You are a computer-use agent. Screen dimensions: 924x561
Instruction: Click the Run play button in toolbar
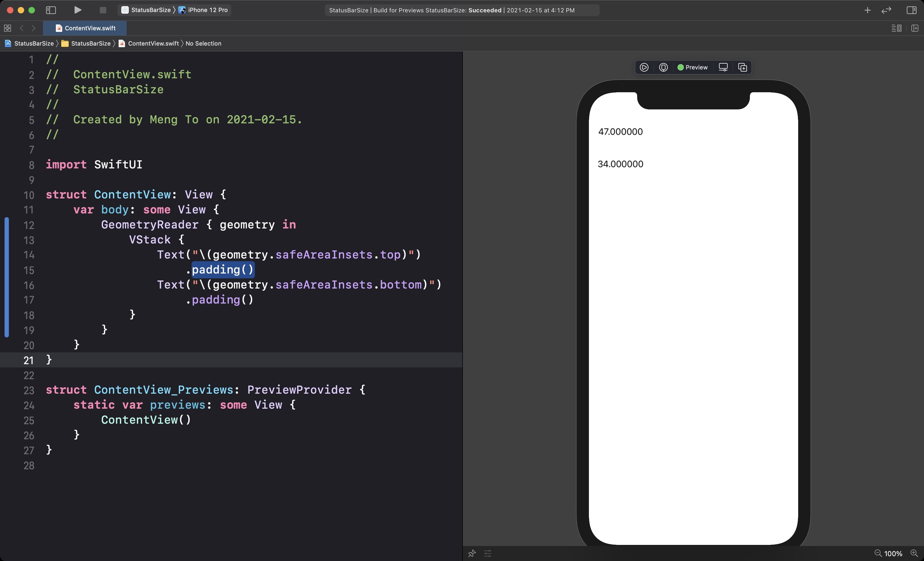(78, 10)
